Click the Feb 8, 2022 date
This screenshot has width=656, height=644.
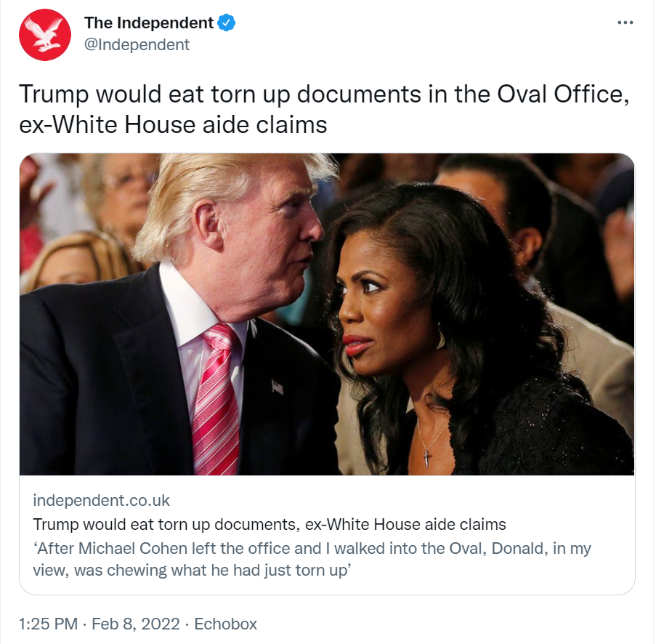click(136, 624)
